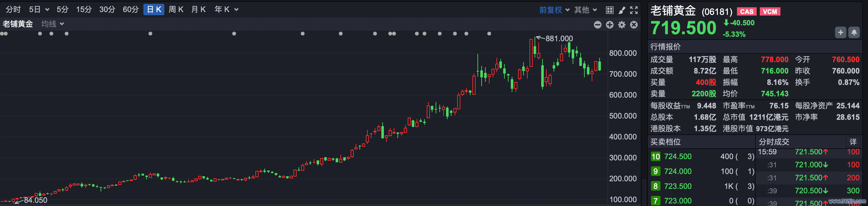Click the 均价 value 745.143
The image size is (868, 206).
775,94
